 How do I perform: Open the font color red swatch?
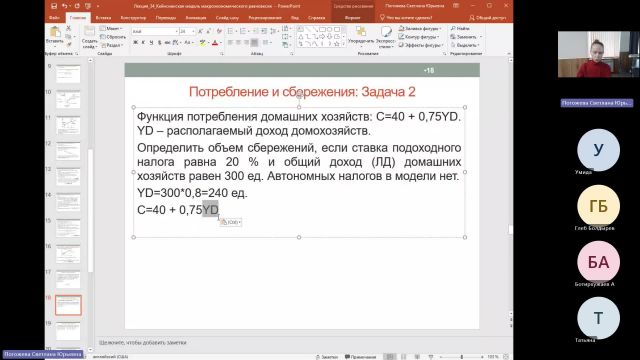pyautogui.click(x=215, y=42)
